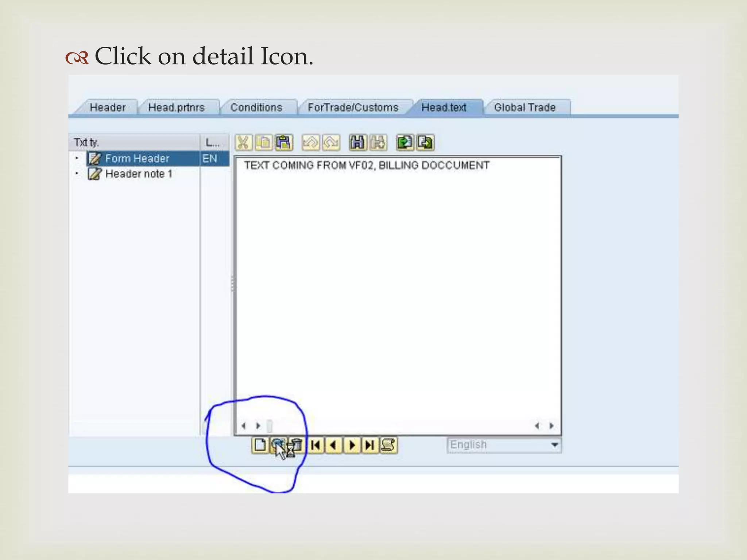Click the Detail magnifier icon
747x560 pixels.
(x=278, y=444)
